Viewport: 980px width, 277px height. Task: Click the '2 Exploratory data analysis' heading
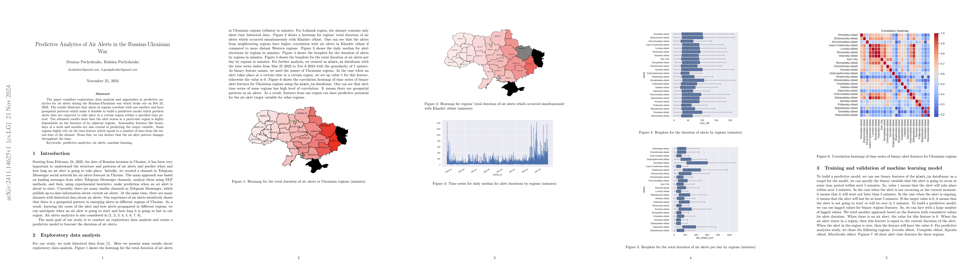pyautogui.click(x=67, y=235)
